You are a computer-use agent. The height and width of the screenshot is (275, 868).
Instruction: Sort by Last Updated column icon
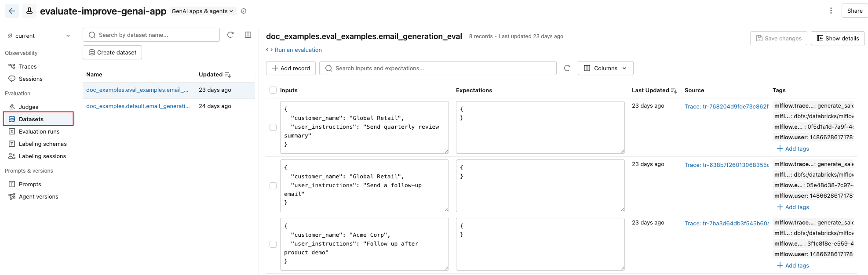(674, 90)
